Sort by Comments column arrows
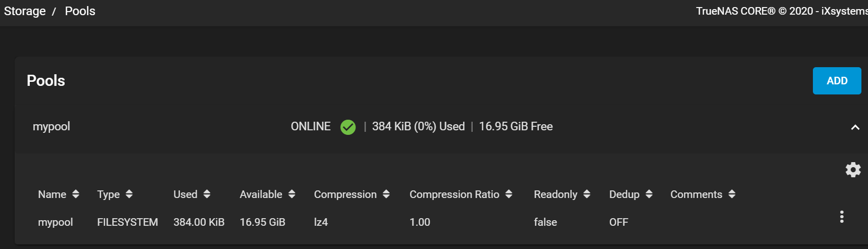This screenshot has height=249, width=868. point(732,194)
